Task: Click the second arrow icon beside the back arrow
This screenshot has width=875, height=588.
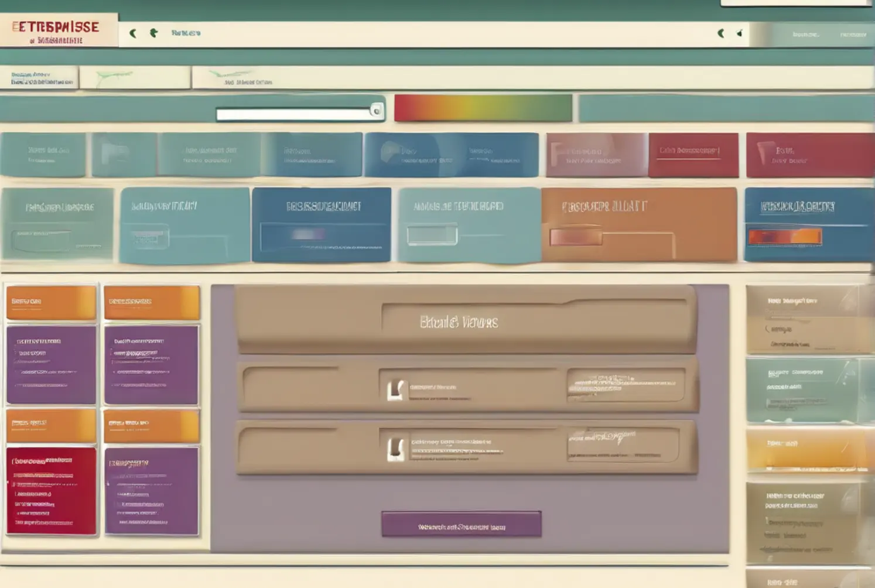Action: tap(153, 33)
